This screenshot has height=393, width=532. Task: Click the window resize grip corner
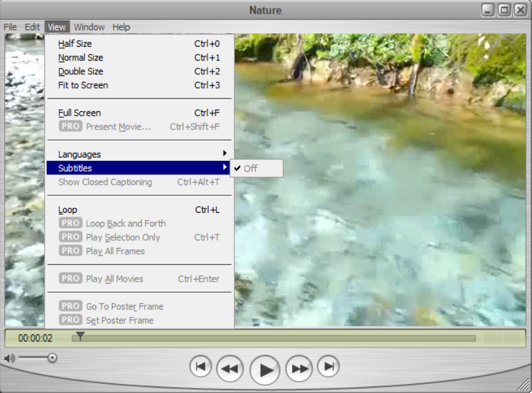(522, 385)
